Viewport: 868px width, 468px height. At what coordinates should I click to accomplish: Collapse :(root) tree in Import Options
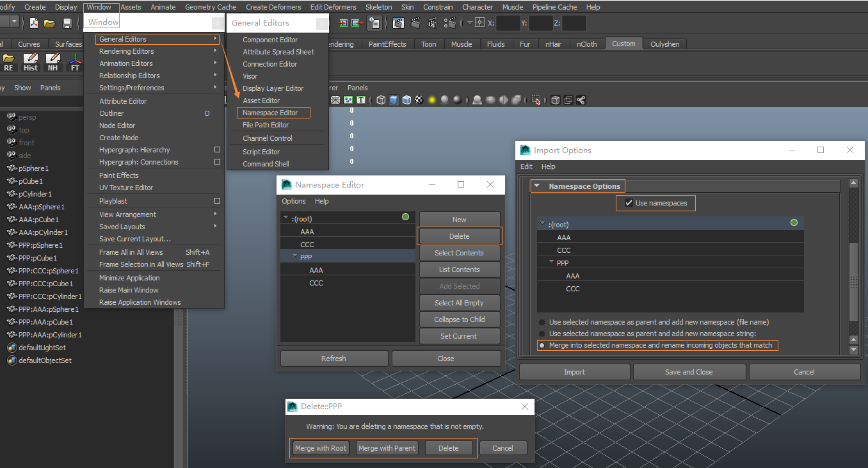pyautogui.click(x=542, y=224)
